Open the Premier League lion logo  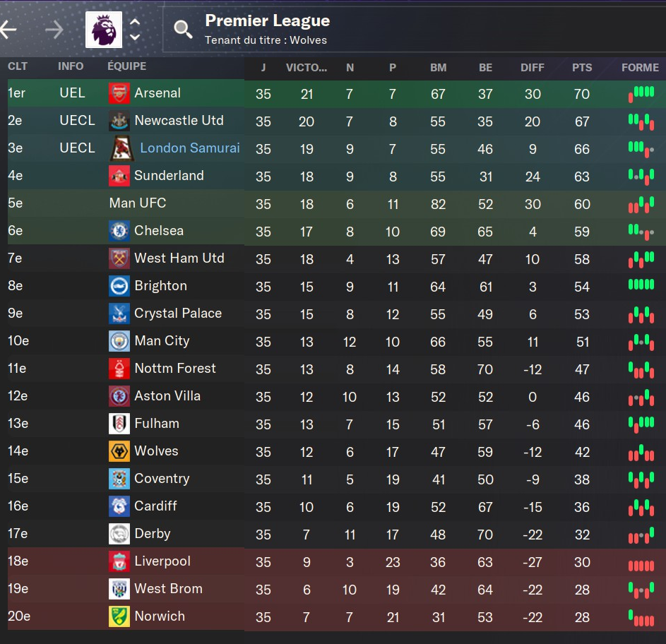tap(104, 30)
